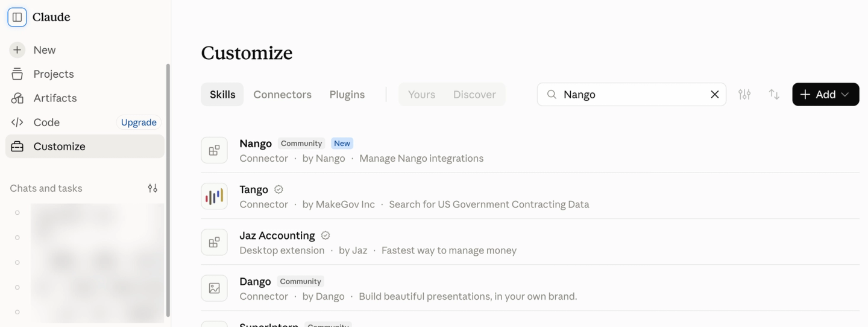The height and width of the screenshot is (327, 868).
Task: Open chats and tasks filter icon
Action: pos(153,188)
